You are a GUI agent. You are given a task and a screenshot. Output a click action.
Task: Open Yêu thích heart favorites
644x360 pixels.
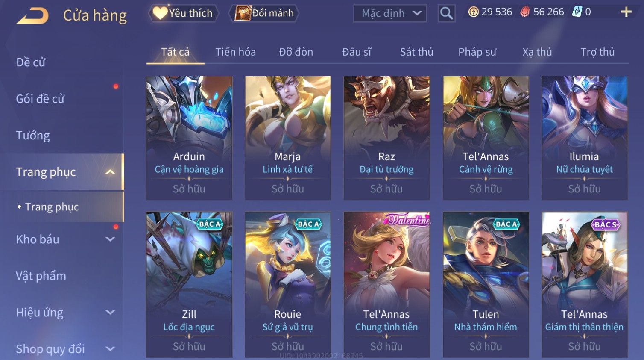coord(184,13)
